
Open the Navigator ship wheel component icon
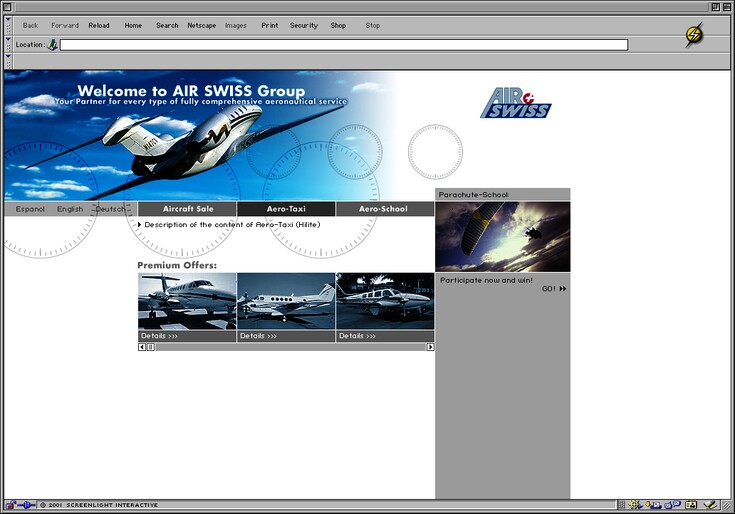(x=635, y=505)
